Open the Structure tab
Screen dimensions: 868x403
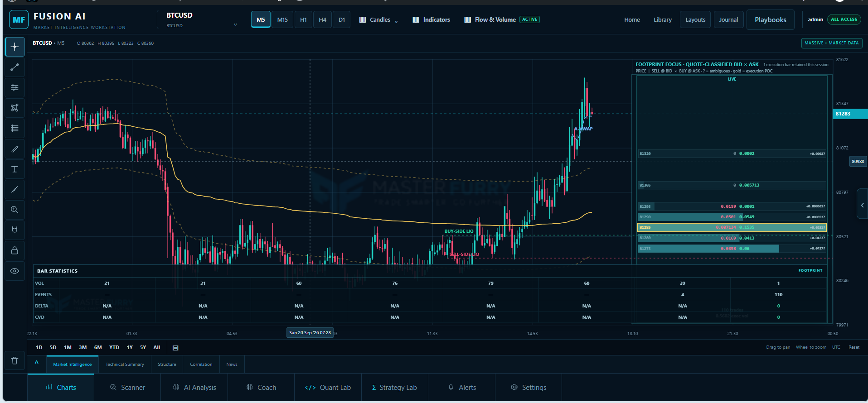click(167, 364)
